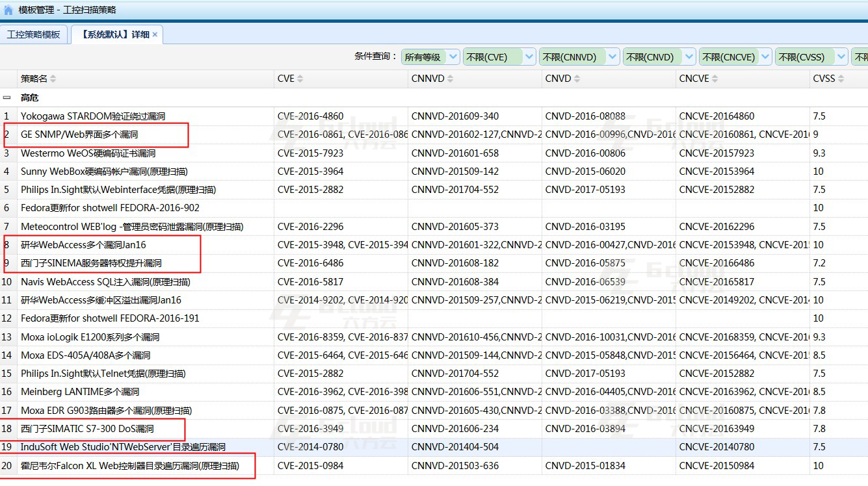
Task: Open the 不限(CVSS) filter dropdown
Action: [x=811, y=57]
